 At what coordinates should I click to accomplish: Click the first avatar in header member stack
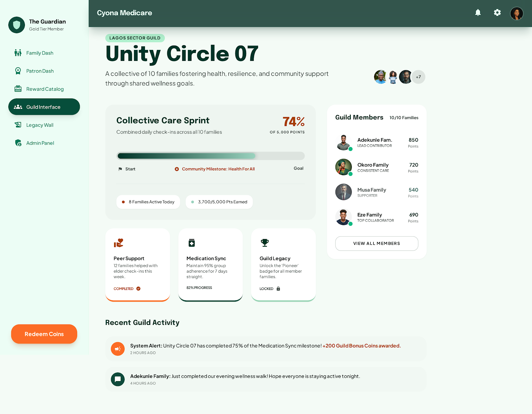[380, 77]
